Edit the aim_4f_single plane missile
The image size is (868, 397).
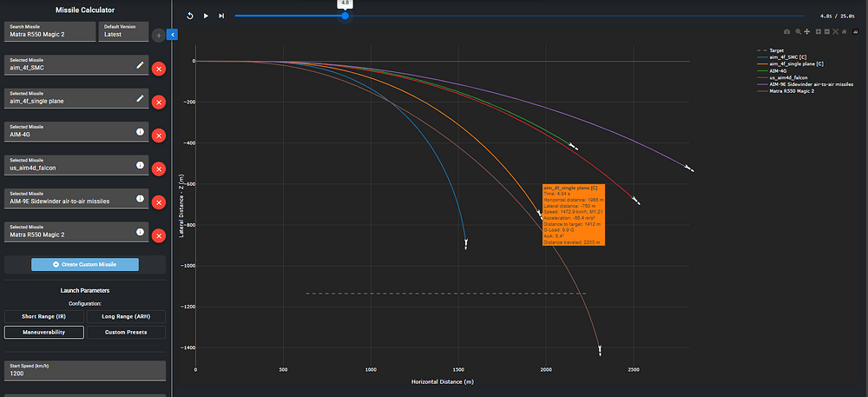pyautogui.click(x=140, y=98)
